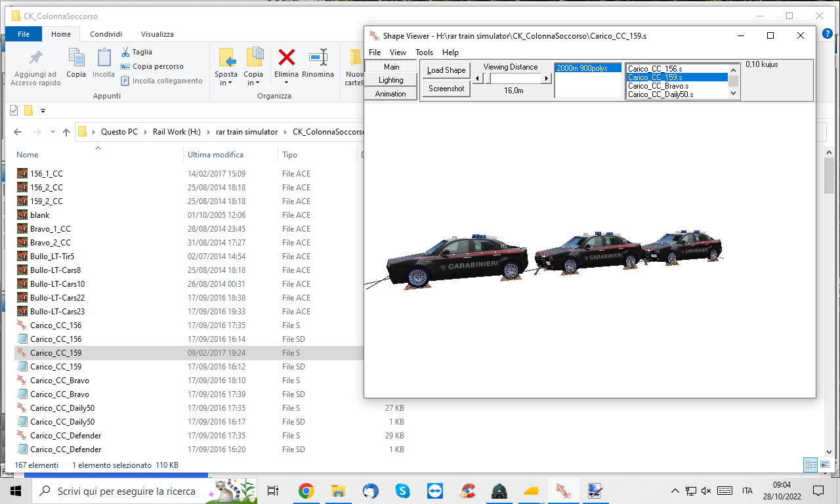Click the 3D Carabinieri cars preview viewport
840x504 pixels.
click(589, 249)
